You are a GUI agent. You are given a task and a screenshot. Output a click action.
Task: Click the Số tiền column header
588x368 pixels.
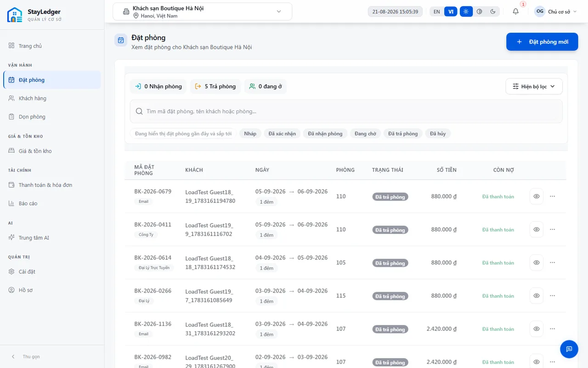pos(447,170)
